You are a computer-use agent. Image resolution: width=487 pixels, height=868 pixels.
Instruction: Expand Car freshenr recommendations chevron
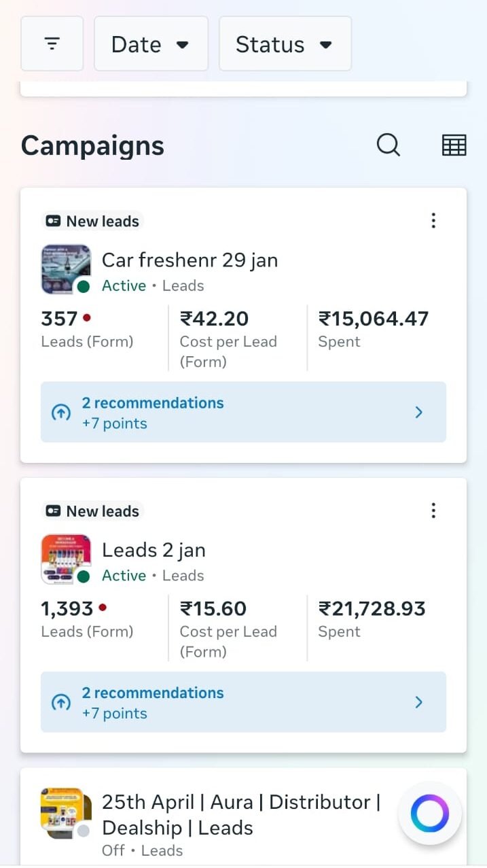(419, 413)
